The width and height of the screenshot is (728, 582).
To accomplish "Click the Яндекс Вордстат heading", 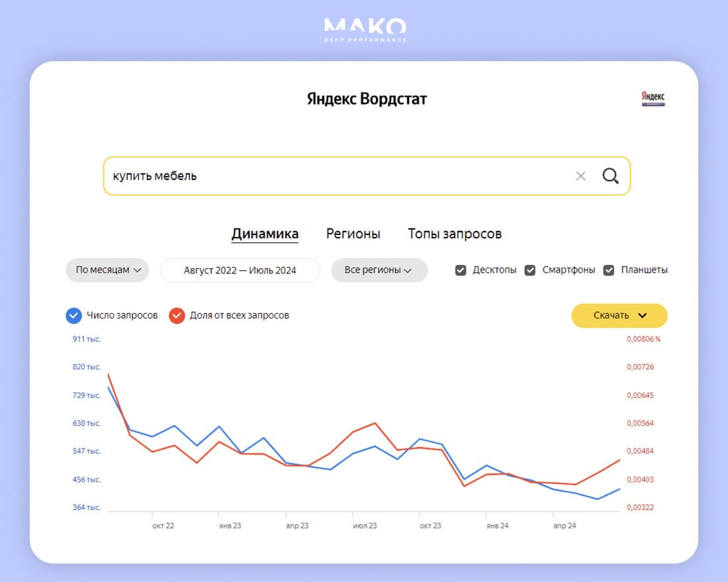I will click(x=367, y=99).
